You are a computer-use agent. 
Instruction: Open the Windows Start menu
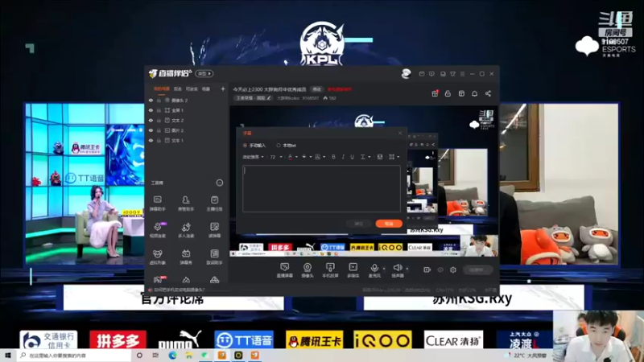(7, 356)
